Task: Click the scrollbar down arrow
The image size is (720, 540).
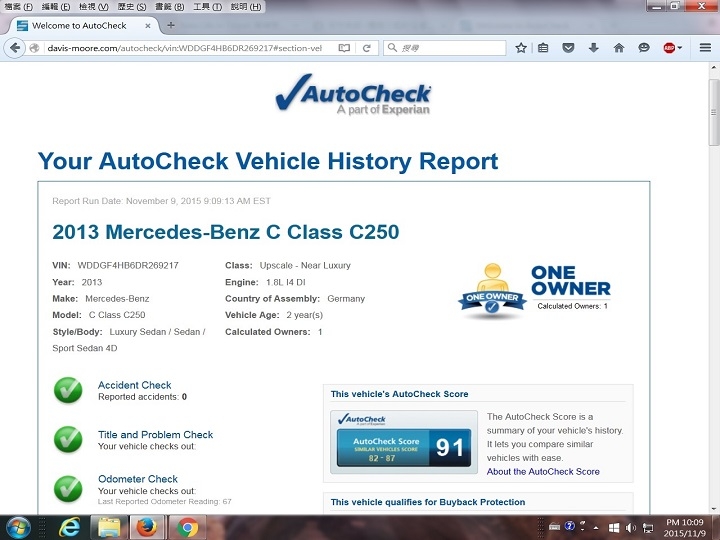Action: coord(713,509)
